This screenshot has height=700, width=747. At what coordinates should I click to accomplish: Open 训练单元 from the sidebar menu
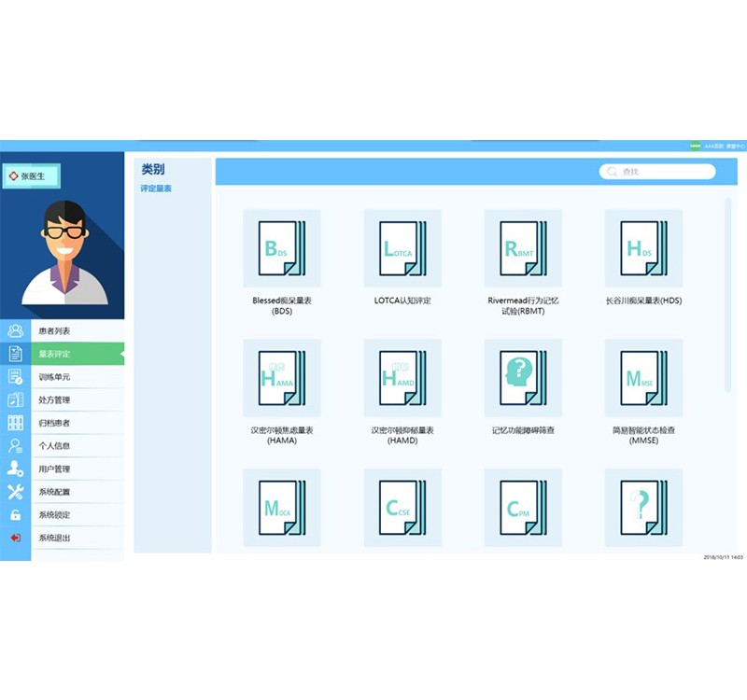54,377
